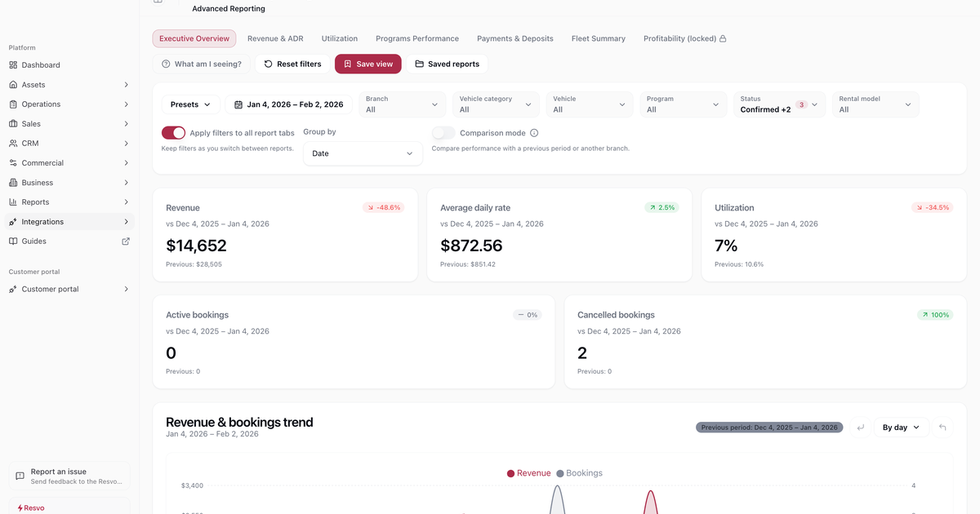980x514 pixels.
Task: Open the Group by Date dropdown
Action: 363,153
